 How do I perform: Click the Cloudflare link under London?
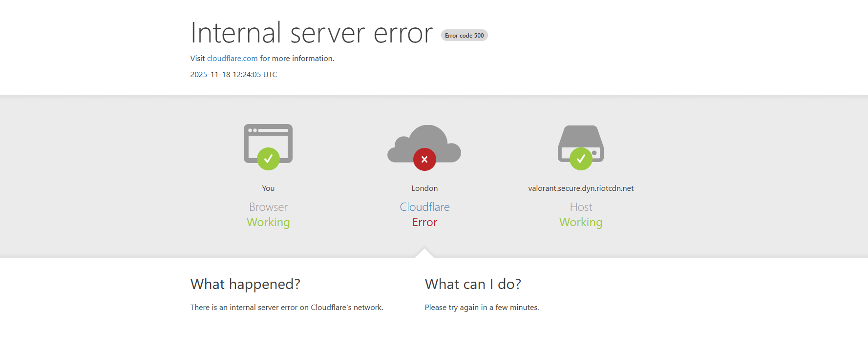424,207
